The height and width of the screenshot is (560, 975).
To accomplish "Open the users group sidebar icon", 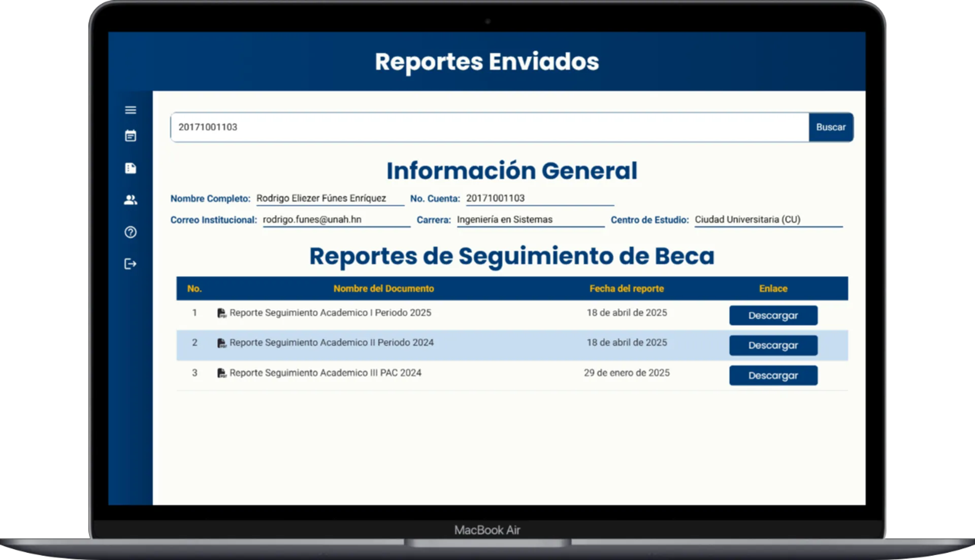I will [x=131, y=200].
